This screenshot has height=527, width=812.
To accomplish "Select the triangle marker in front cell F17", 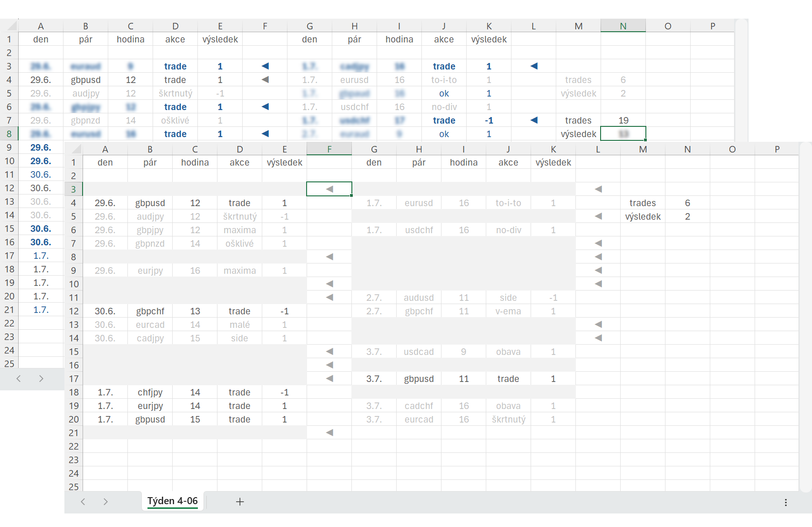I will pyautogui.click(x=329, y=379).
